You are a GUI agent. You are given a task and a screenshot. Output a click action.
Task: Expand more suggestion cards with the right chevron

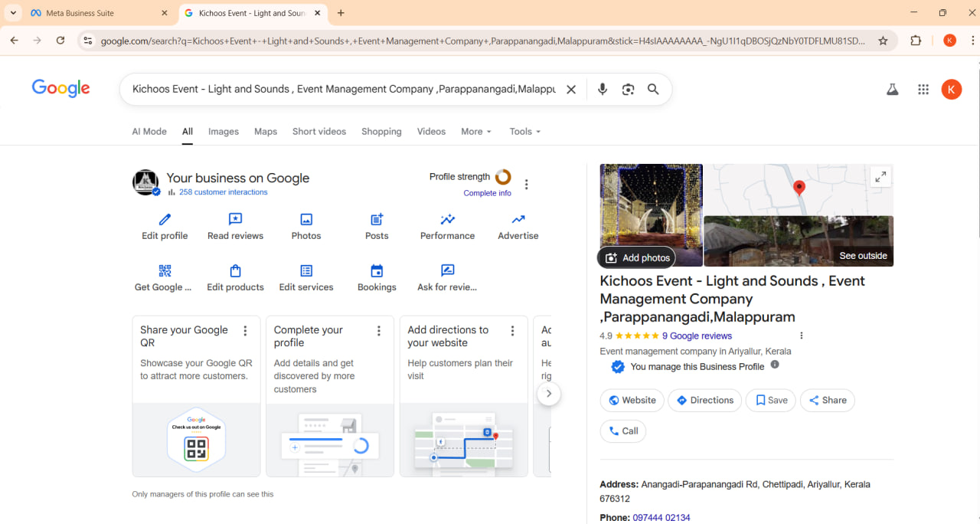click(549, 393)
